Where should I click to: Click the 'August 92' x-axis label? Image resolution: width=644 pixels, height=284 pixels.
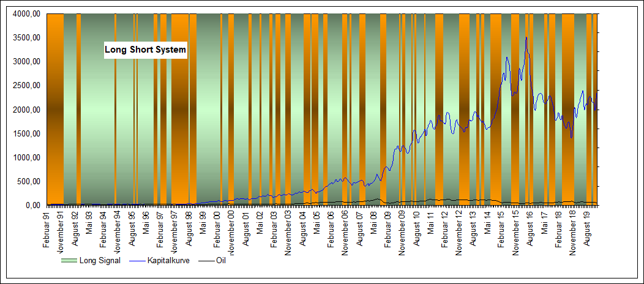click(75, 228)
